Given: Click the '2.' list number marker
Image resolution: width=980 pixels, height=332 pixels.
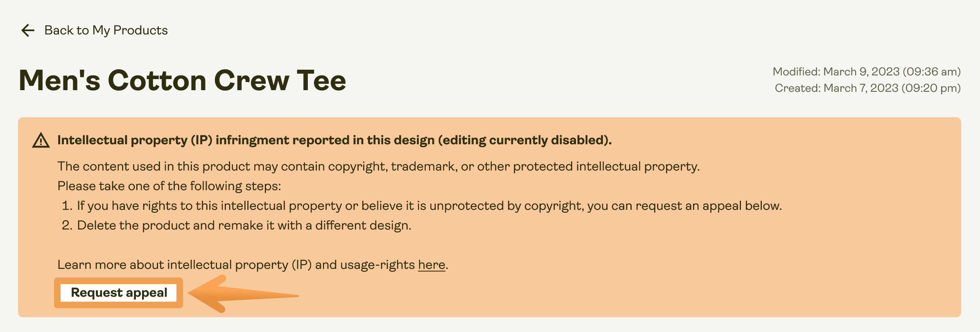Looking at the screenshot, I should pyautogui.click(x=67, y=225).
